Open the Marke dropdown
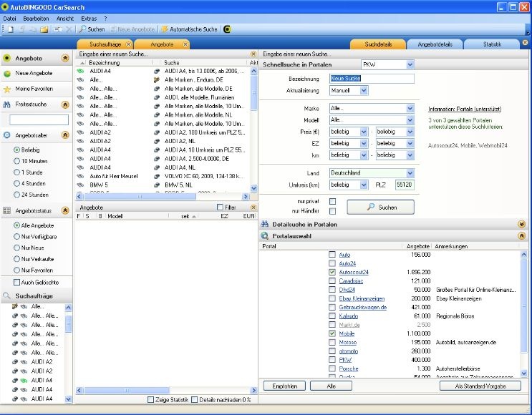532x415 pixels. pyautogui.click(x=410, y=108)
